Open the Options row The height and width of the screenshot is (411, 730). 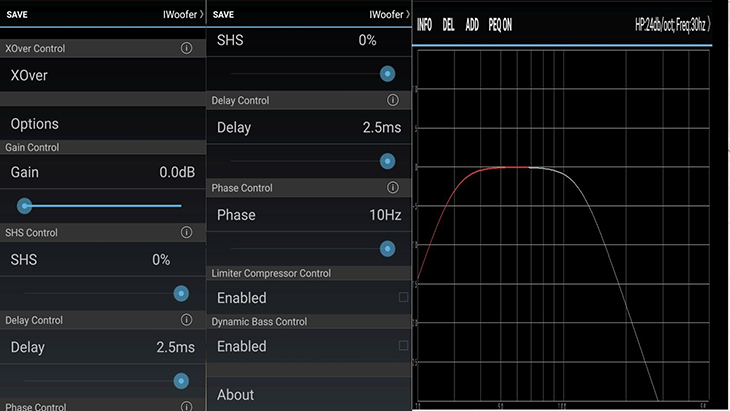click(103, 123)
